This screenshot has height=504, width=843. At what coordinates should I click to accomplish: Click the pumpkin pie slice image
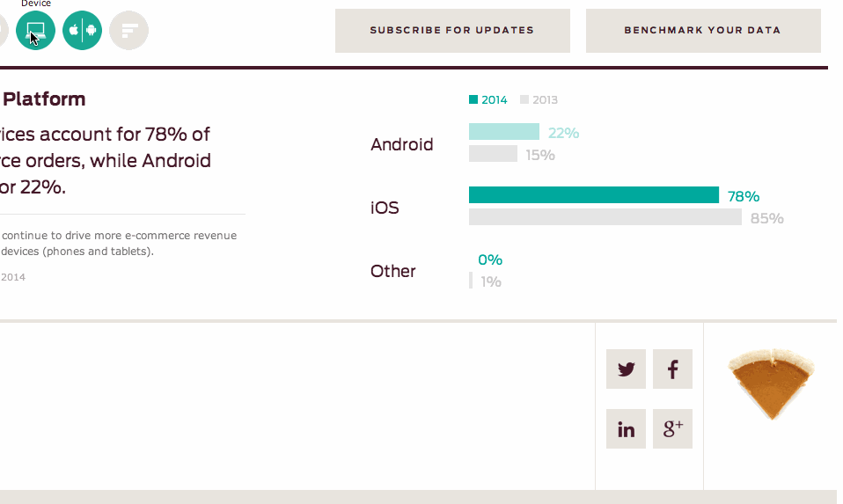pos(772,383)
